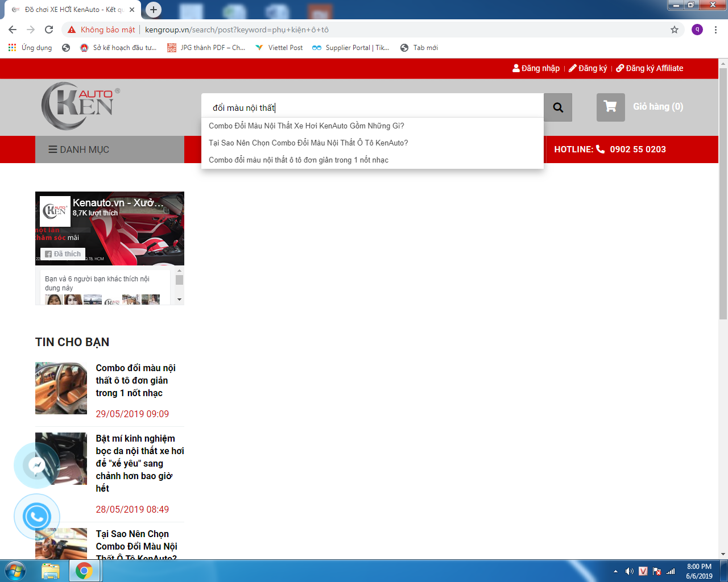Image resolution: width=728 pixels, height=582 pixels.
Task: Click the magnifying glass search button
Action: pyautogui.click(x=557, y=107)
